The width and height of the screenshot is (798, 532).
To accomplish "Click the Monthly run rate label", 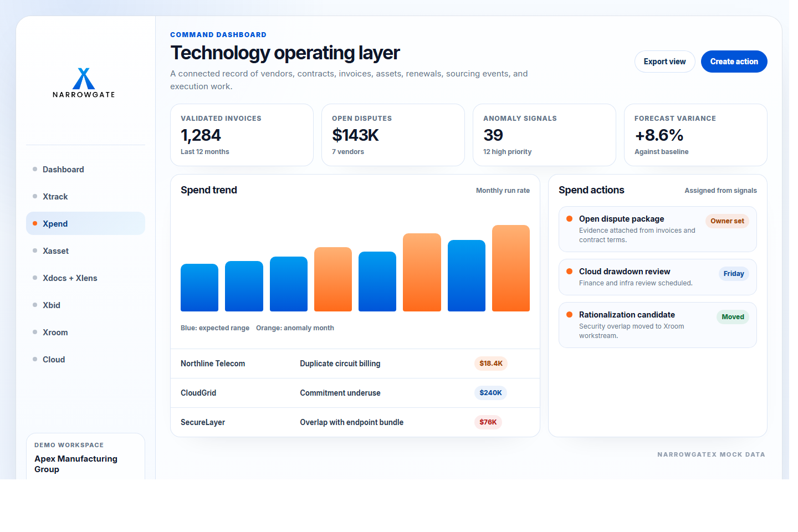I will [x=503, y=191].
